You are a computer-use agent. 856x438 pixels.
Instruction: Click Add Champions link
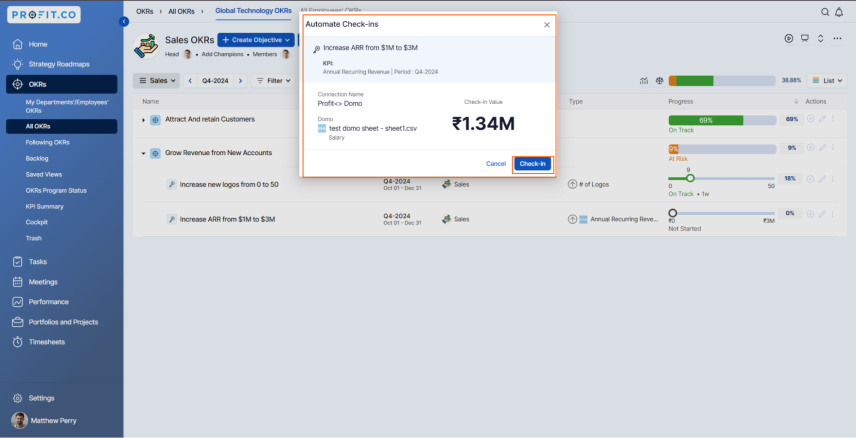click(222, 55)
